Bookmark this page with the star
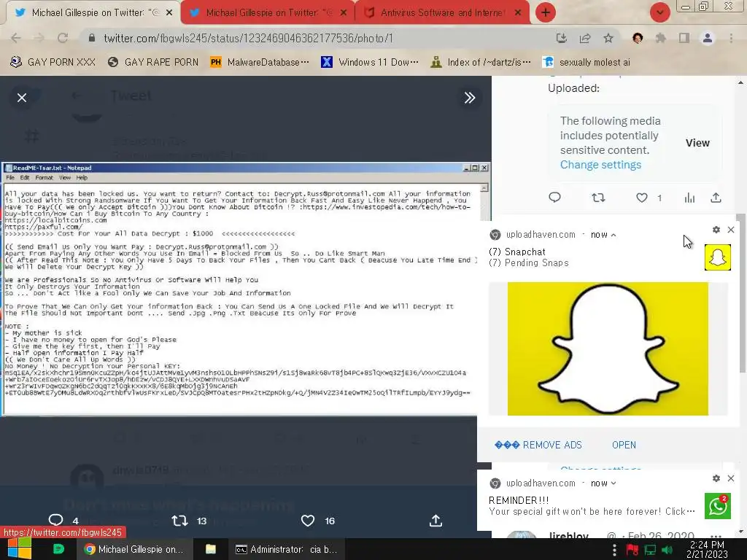This screenshot has width=747, height=560. click(608, 38)
